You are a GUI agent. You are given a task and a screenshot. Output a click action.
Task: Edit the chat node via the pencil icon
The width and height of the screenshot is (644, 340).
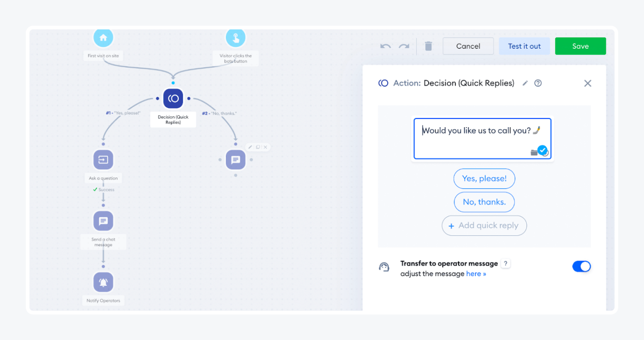(250, 147)
